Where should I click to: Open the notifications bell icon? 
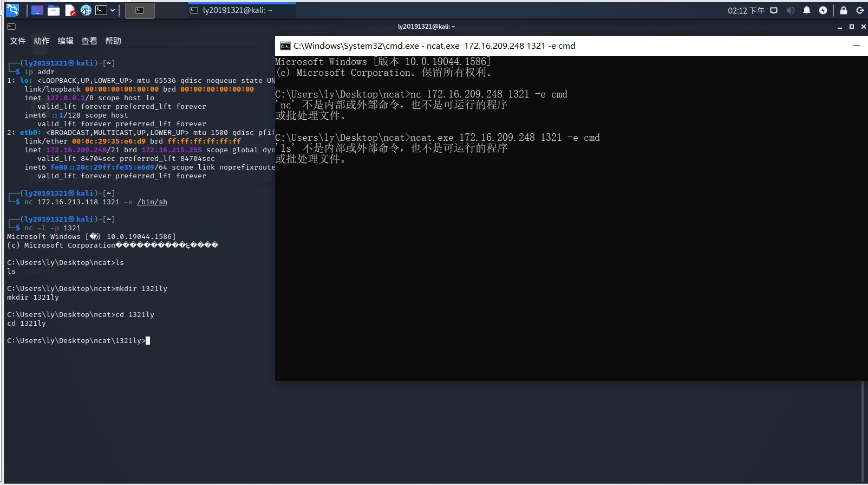(807, 10)
